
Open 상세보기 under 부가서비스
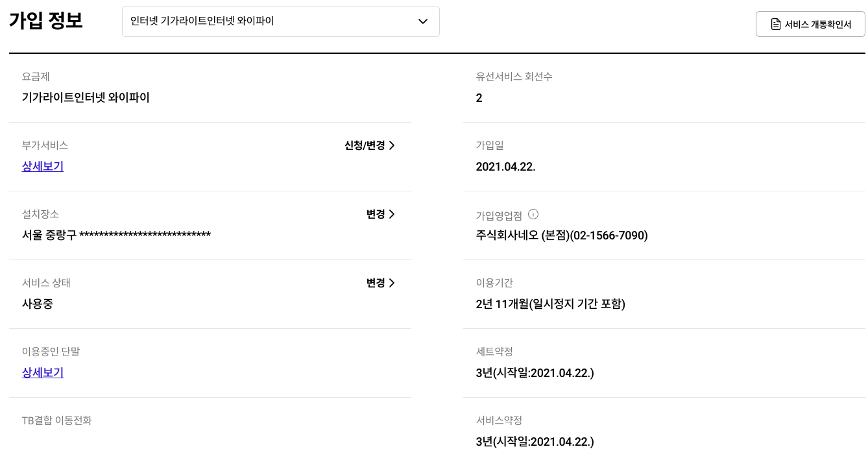click(x=43, y=166)
